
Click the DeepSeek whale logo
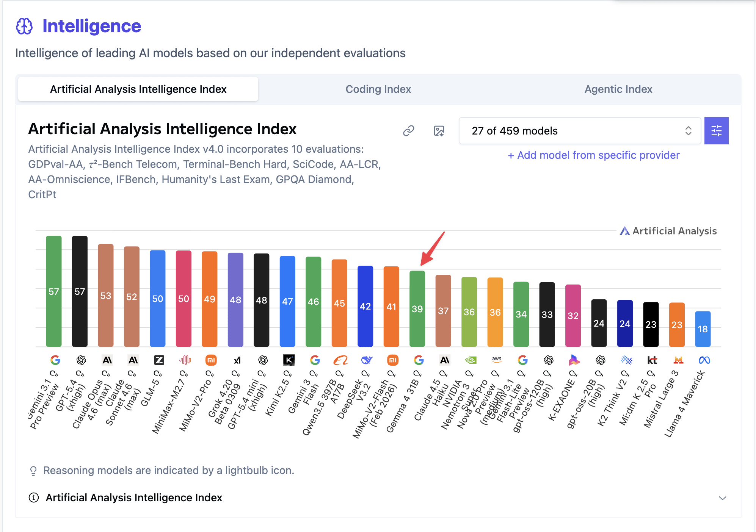tap(367, 360)
